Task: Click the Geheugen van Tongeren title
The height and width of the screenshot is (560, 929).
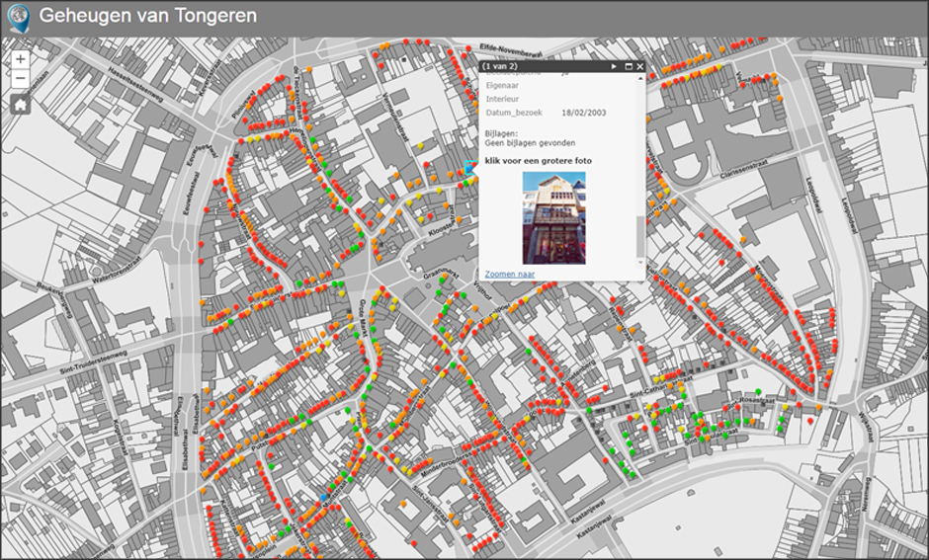Action: 148,16
